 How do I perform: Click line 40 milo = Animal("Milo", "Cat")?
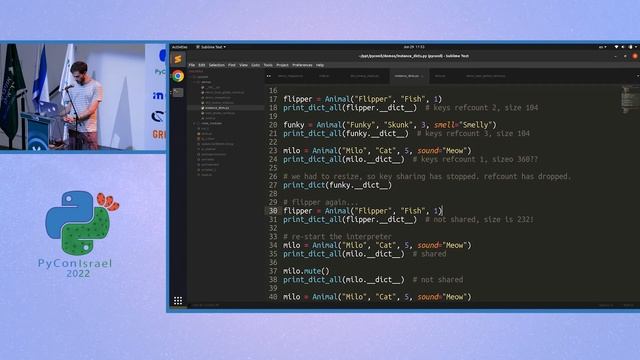(377, 297)
